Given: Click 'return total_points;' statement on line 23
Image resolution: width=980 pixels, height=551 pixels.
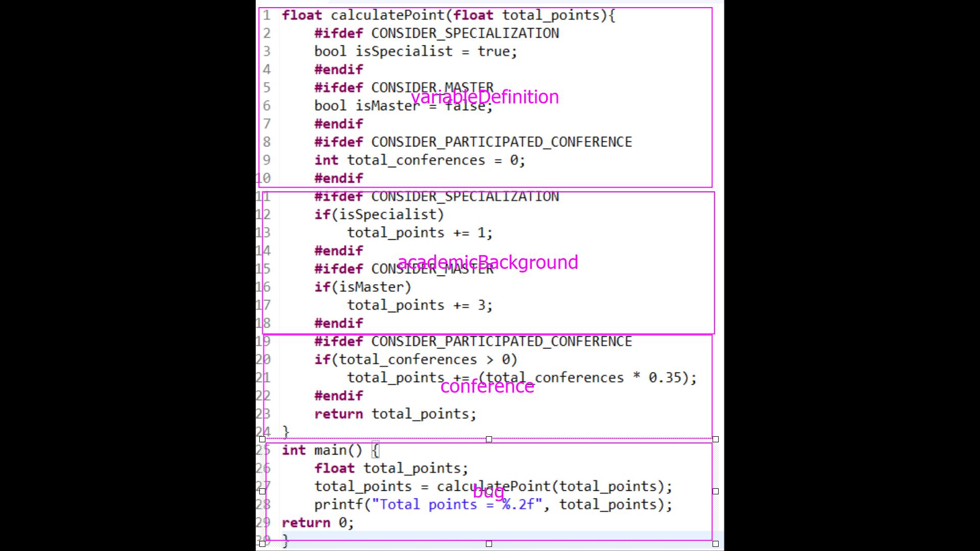Looking at the screenshot, I should tap(395, 414).
